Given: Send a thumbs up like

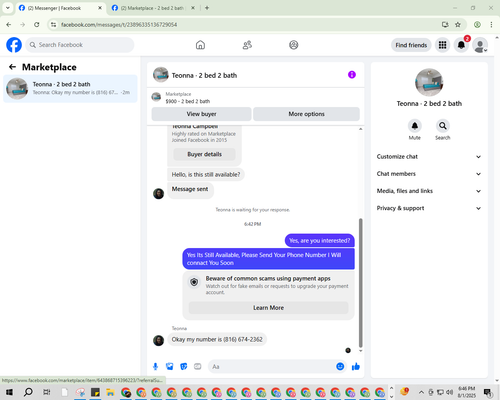Looking at the screenshot, I should pos(356,367).
